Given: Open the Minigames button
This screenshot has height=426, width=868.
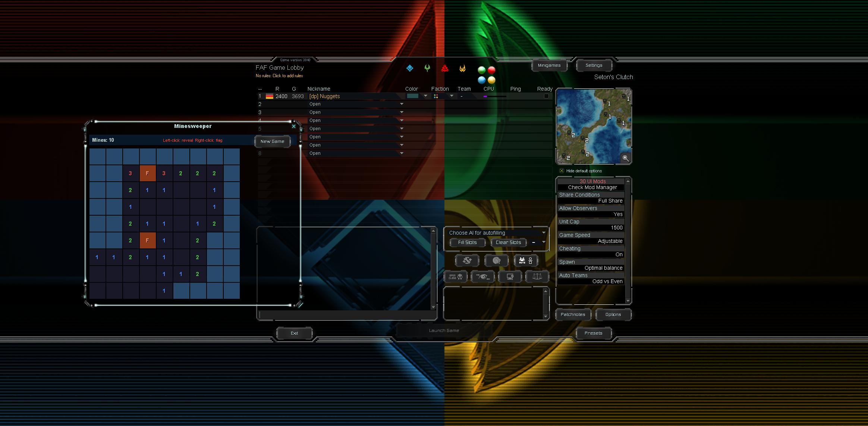Looking at the screenshot, I should click(549, 65).
